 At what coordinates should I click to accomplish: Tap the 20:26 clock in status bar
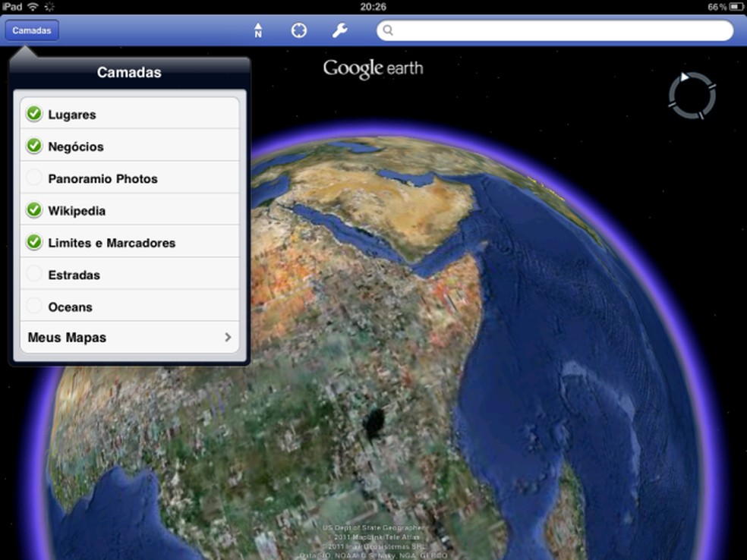(x=373, y=7)
